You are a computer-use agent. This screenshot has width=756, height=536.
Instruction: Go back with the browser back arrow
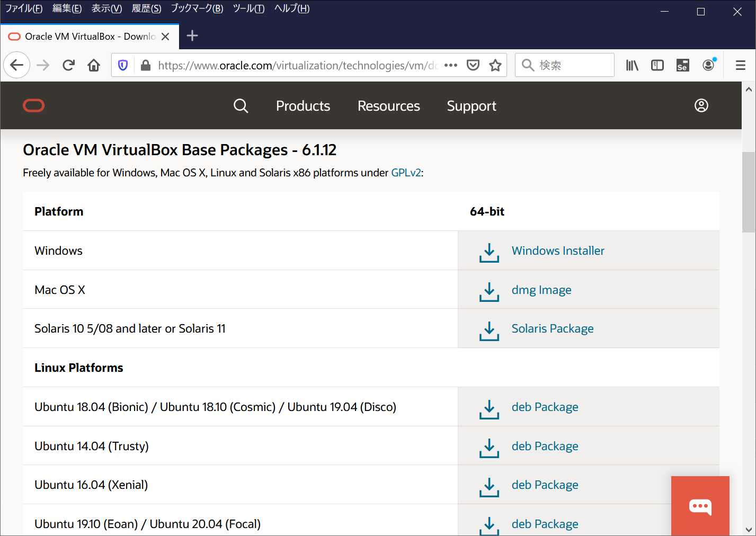pos(17,65)
